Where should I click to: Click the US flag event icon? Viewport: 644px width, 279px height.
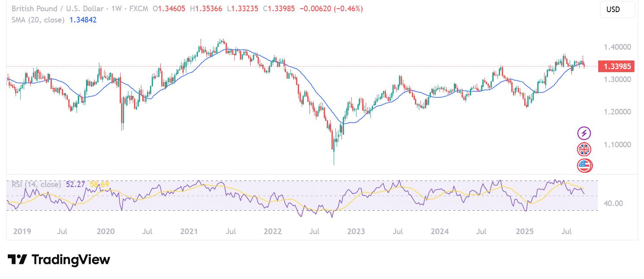tap(584, 165)
